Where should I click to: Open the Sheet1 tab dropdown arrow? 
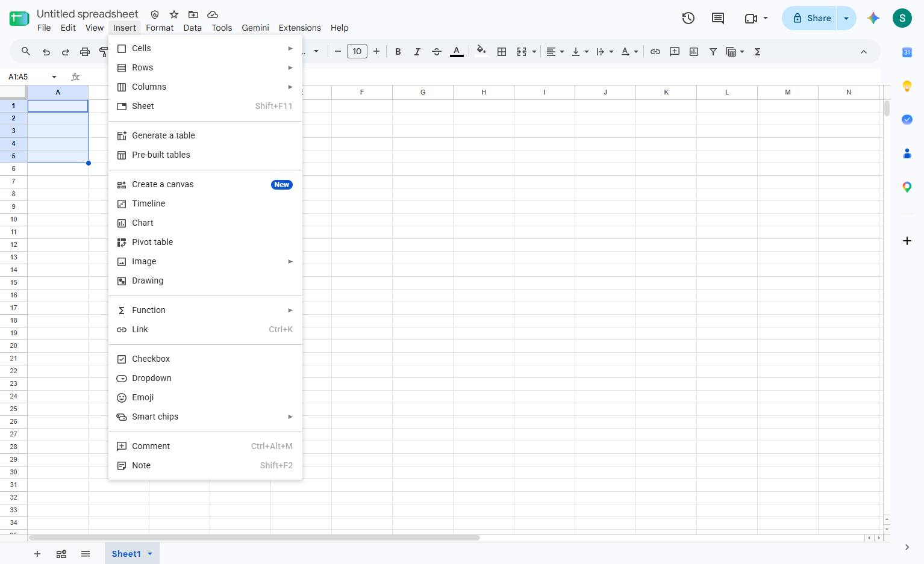coord(150,554)
